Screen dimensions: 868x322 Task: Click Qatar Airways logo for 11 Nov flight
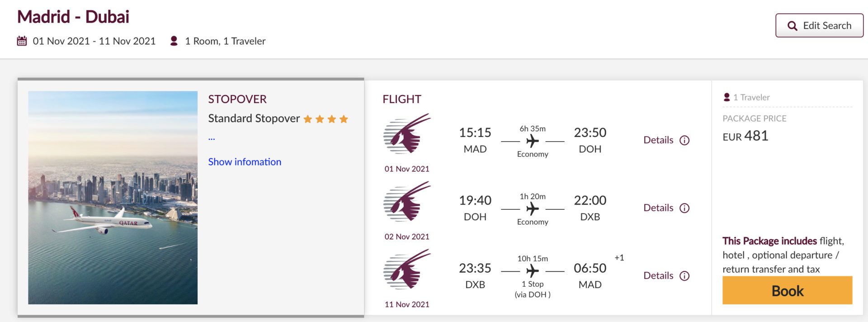point(407,269)
